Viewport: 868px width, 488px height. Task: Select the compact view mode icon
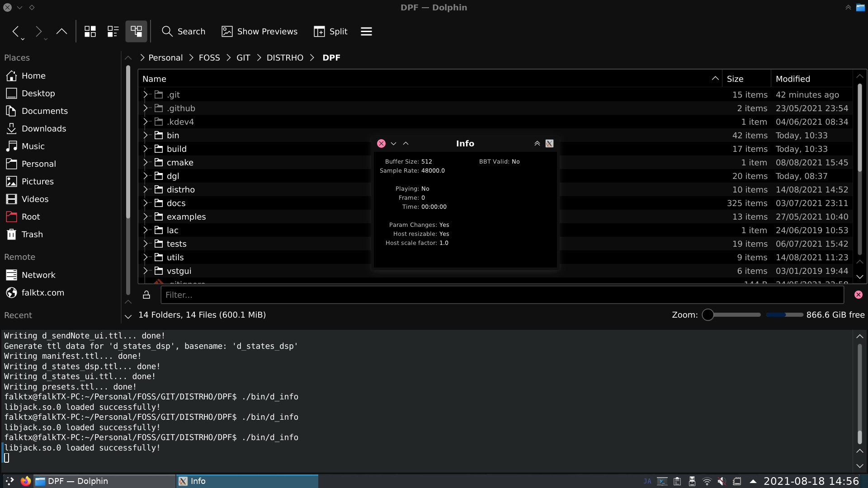tap(112, 31)
